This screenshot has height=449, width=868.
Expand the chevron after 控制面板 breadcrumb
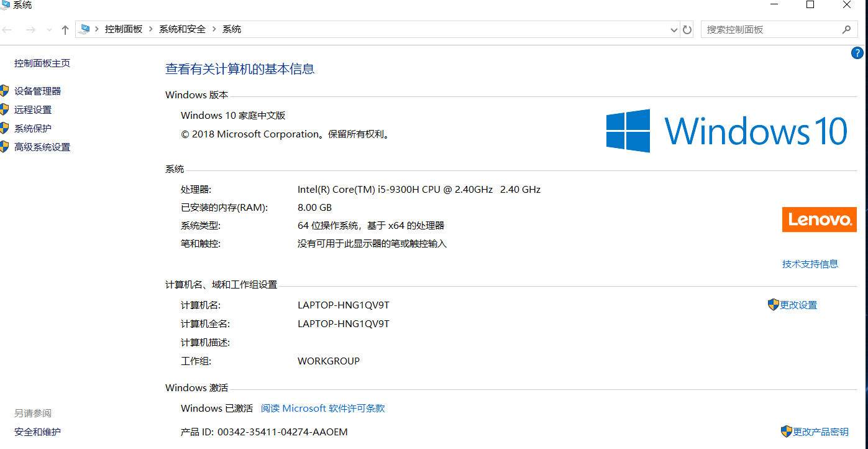[x=151, y=29]
